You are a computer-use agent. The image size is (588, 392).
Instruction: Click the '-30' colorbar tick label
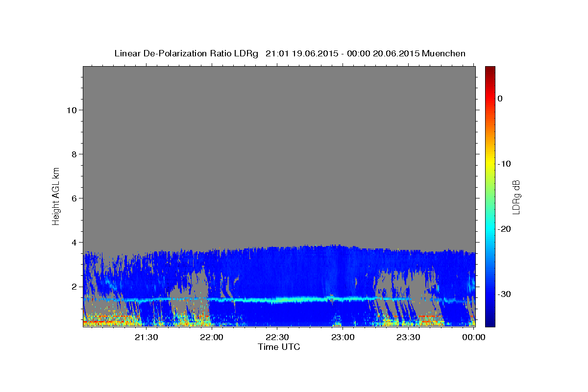click(x=504, y=294)
